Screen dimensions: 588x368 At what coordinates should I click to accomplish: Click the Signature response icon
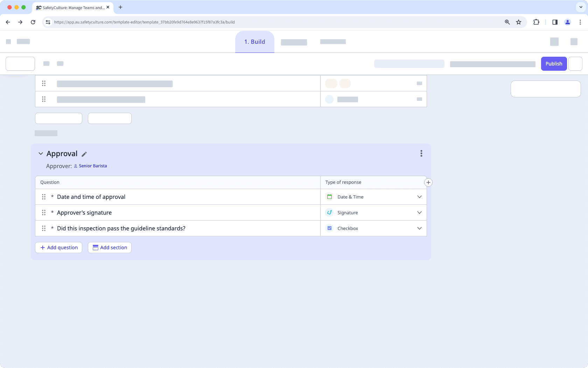[x=329, y=213]
